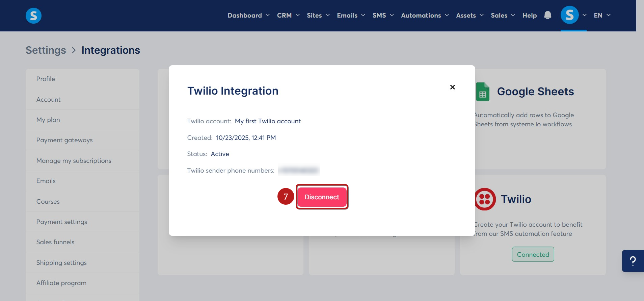Screen dimensions: 644x301
Task: Click the Google Sheets icon
Action: coord(483,92)
